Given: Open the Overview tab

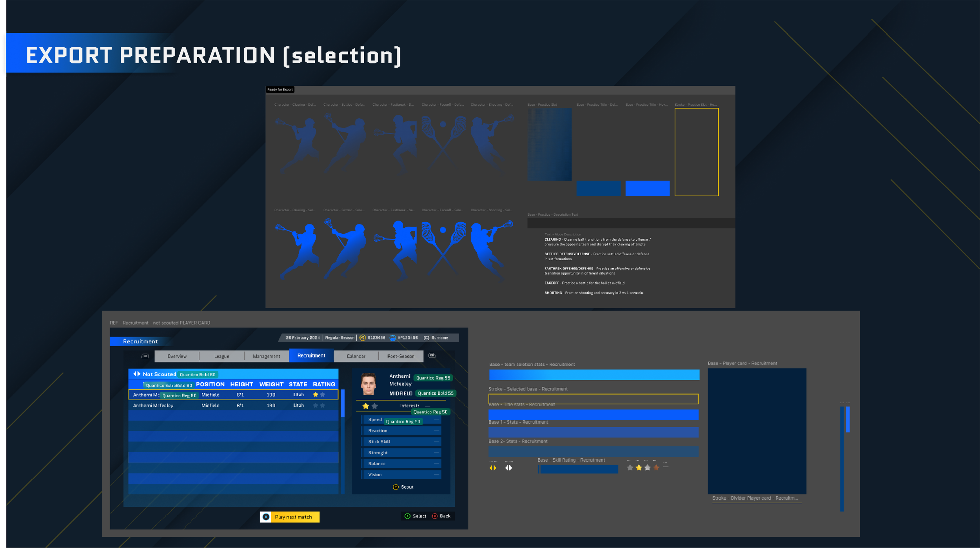Looking at the screenshot, I should (177, 356).
